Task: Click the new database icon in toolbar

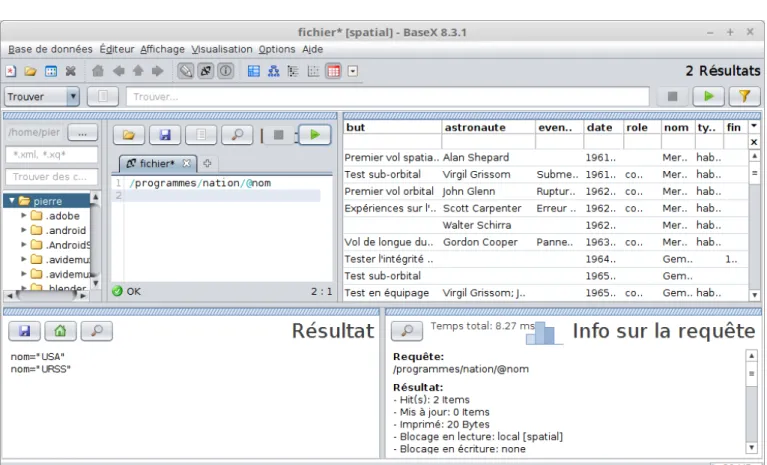Action: click(11, 71)
